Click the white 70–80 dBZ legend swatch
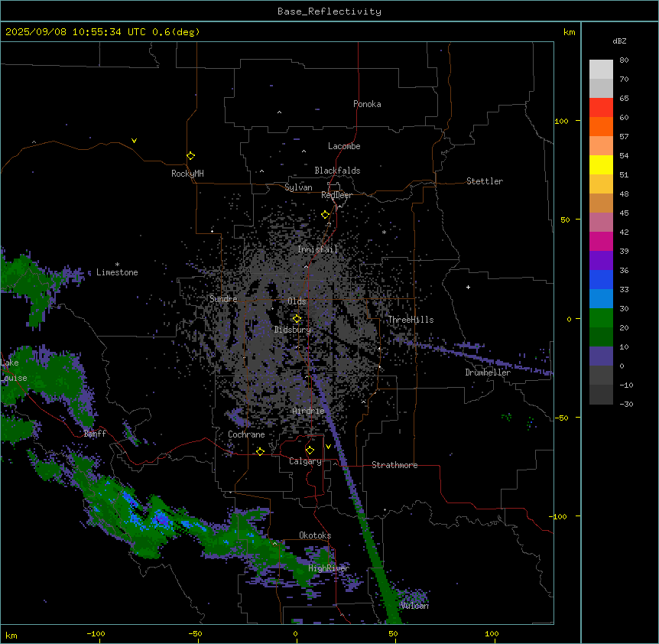Viewport: 659px width, 644px height. [x=601, y=69]
